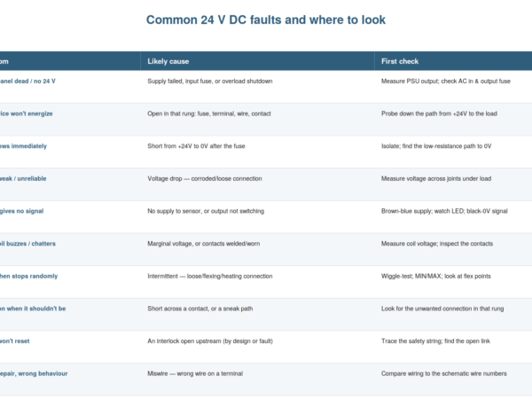
Task: Click 'Measure PSU output; check AC in' cell
Action: [x=446, y=81]
